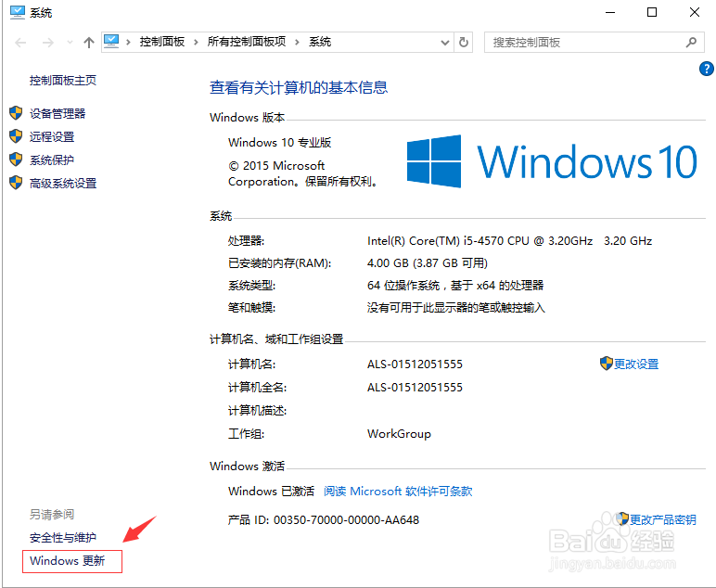Select 控制面板 breadcrumb
716x588 pixels.
(162, 42)
